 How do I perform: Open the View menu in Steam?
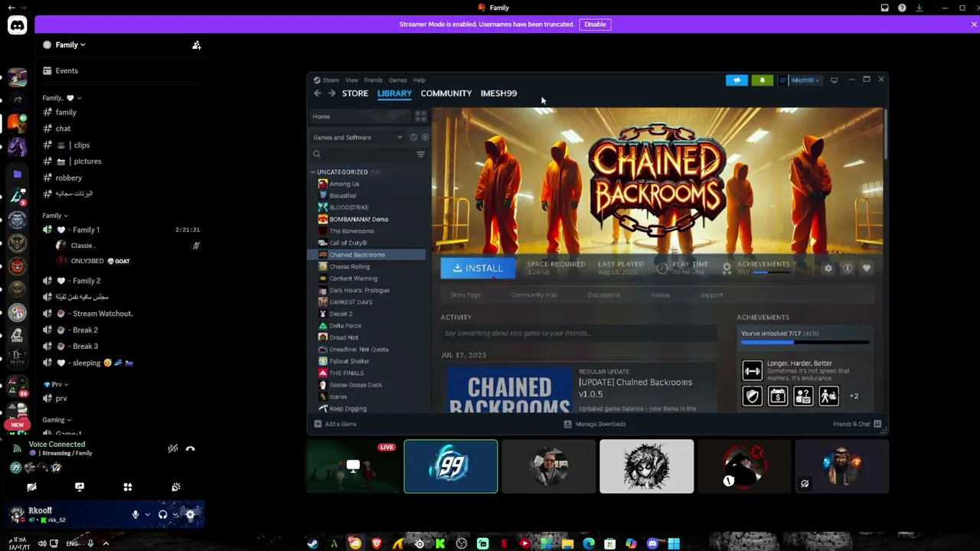click(x=351, y=80)
